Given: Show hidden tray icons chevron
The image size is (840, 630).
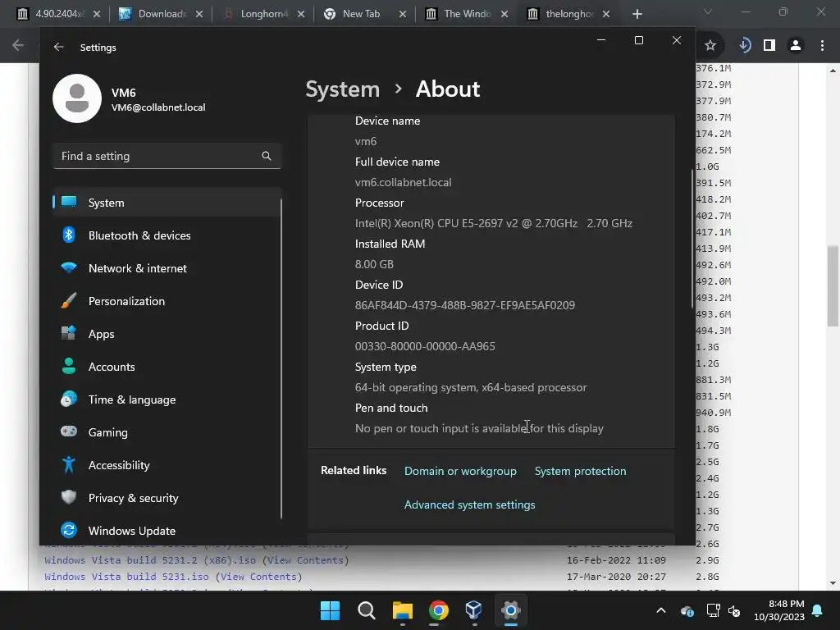Looking at the screenshot, I should tap(661, 610).
